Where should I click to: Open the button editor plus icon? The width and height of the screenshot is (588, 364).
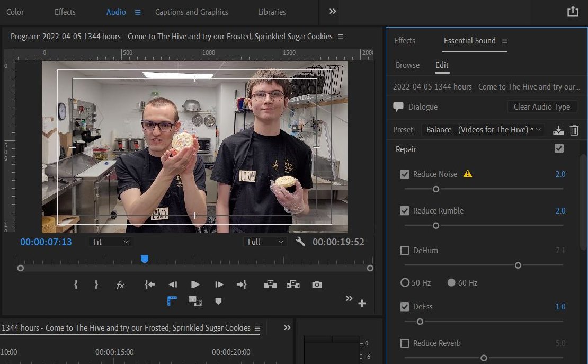pyautogui.click(x=362, y=303)
